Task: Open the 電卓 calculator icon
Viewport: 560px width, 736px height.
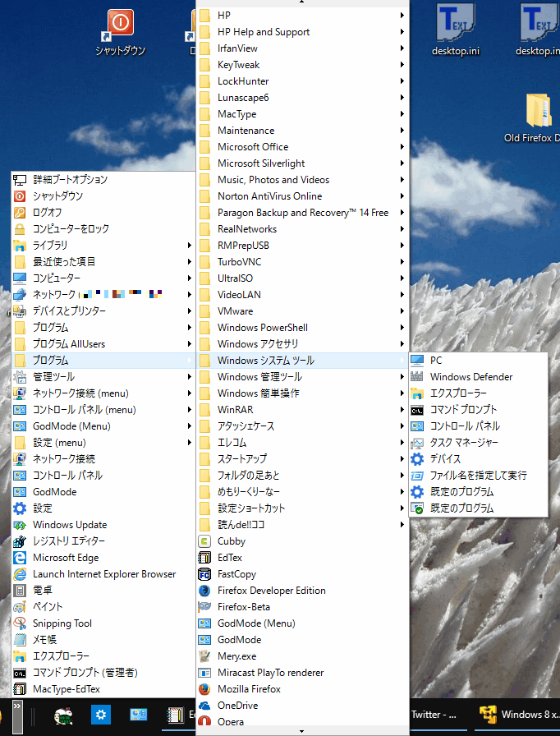Action: [20, 591]
